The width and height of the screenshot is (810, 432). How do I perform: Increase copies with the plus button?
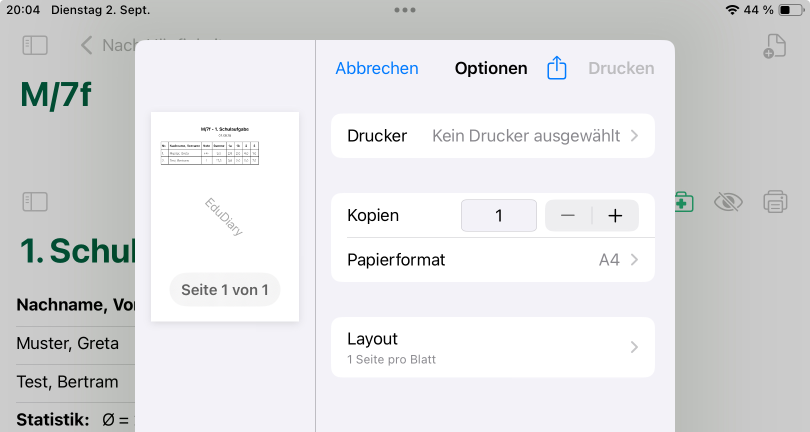pyautogui.click(x=615, y=216)
